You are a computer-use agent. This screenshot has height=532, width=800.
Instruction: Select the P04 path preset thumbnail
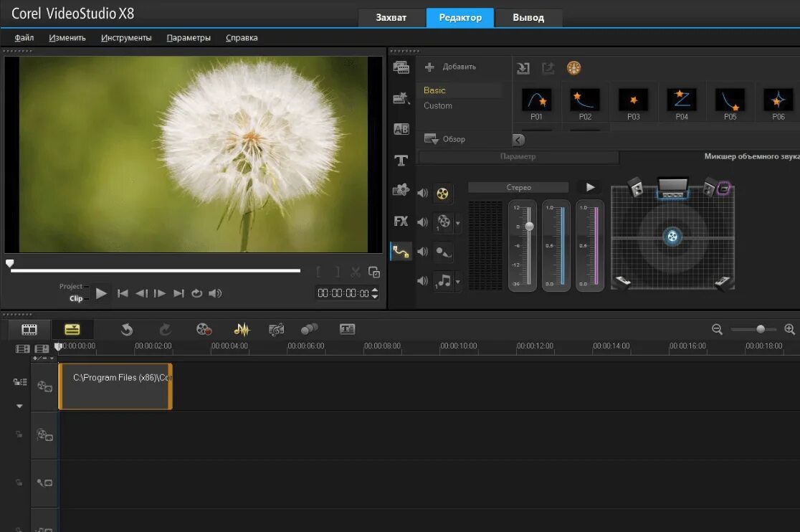point(681,100)
